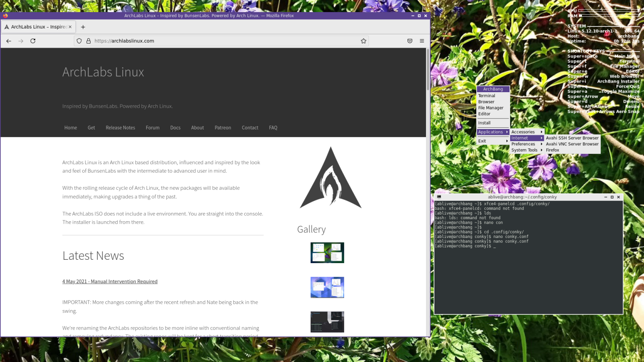Viewport: 644px width, 362px height.
Task: Open the second gallery screenshot thumbnail
Action: coord(327,287)
